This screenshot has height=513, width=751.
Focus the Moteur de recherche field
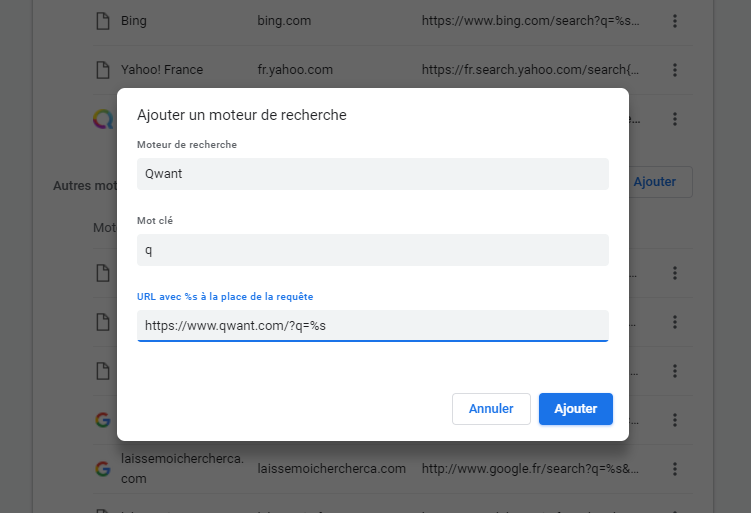372,173
